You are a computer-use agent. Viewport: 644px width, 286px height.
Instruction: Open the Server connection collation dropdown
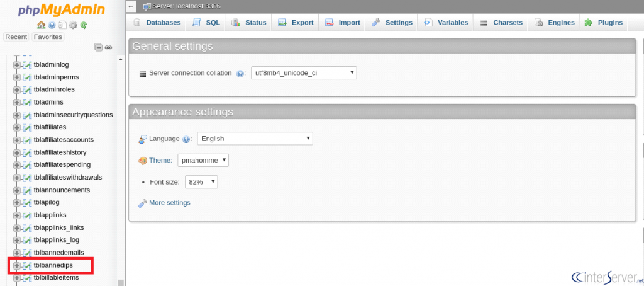pos(304,73)
